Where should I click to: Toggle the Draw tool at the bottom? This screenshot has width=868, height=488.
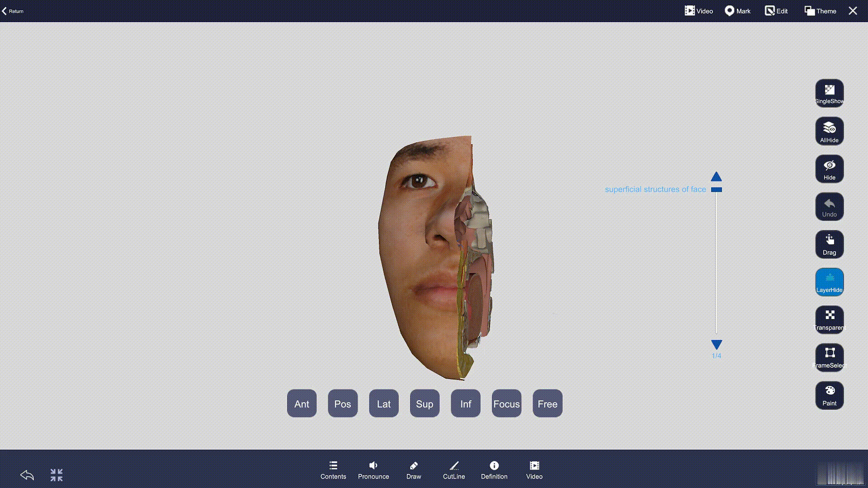point(413,469)
